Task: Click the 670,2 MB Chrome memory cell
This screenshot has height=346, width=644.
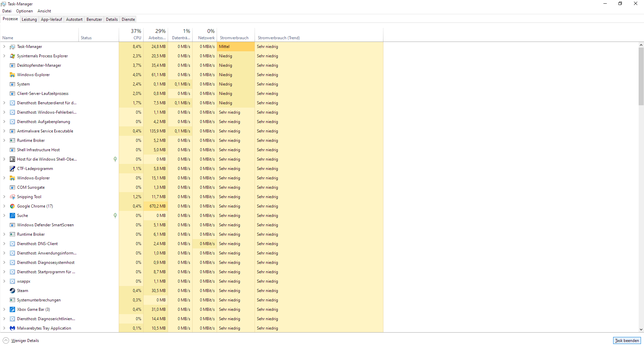Action: tap(156, 206)
